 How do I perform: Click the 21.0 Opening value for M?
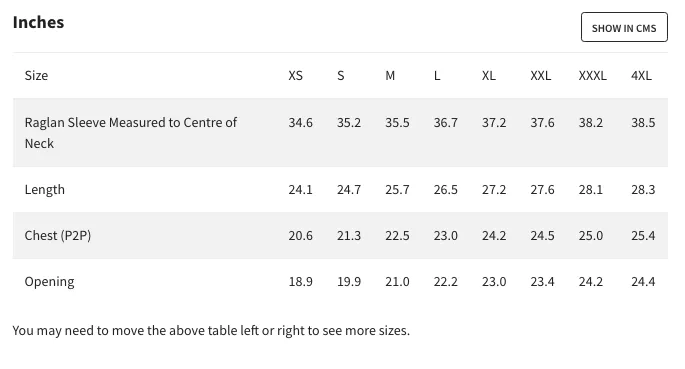(397, 282)
